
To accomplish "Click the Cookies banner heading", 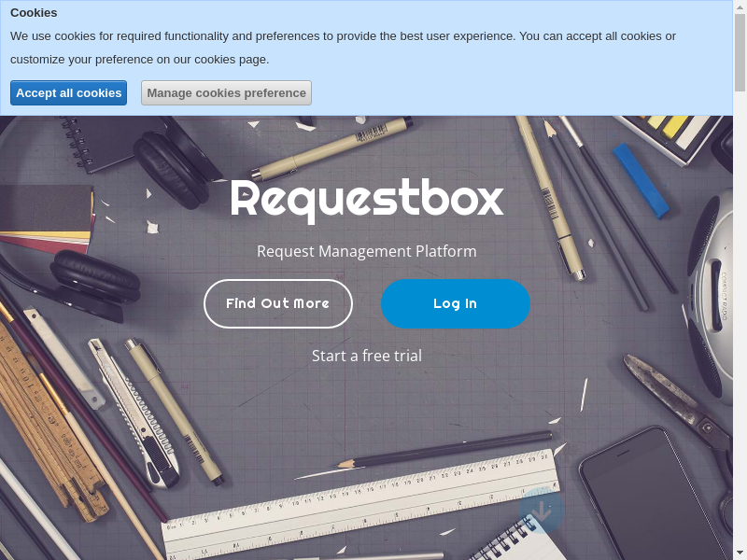I will 34,13.
